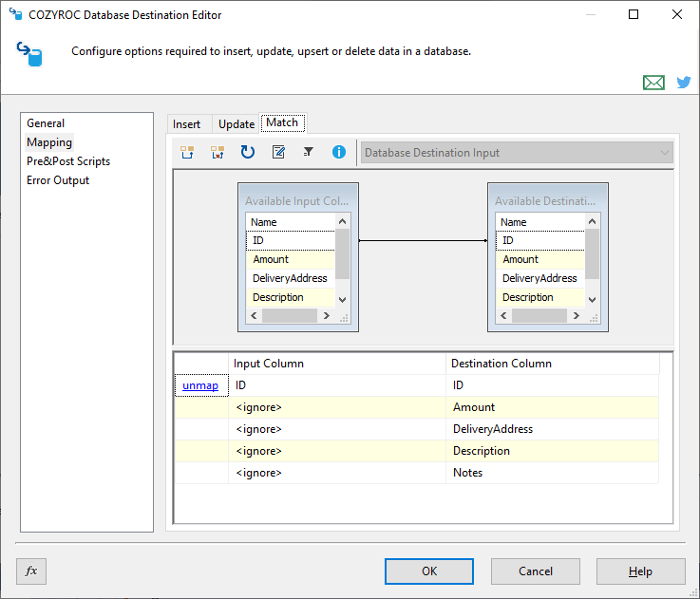Click ignore input cell for Description row
700x599 pixels.
pyautogui.click(x=337, y=451)
